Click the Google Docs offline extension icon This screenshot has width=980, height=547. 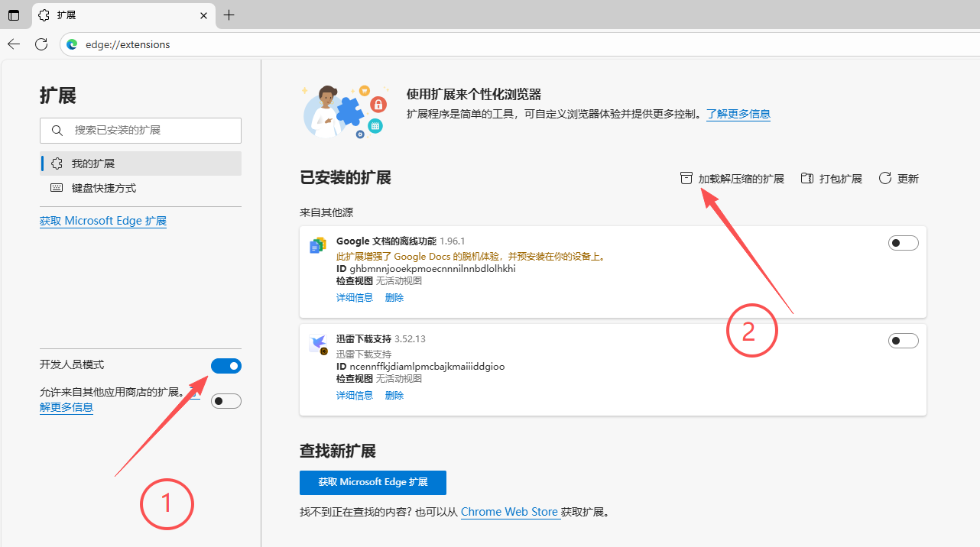(x=318, y=246)
